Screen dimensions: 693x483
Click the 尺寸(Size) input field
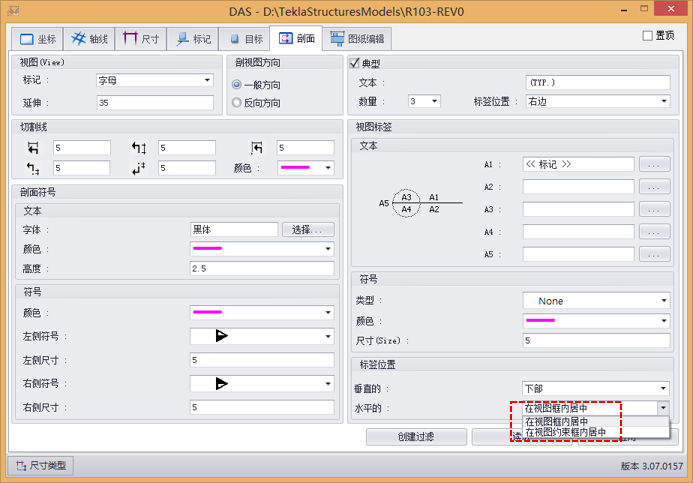click(596, 340)
